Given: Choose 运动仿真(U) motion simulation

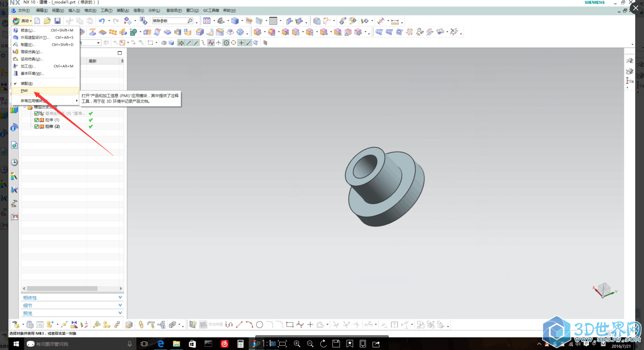Looking at the screenshot, I should 45,59.
